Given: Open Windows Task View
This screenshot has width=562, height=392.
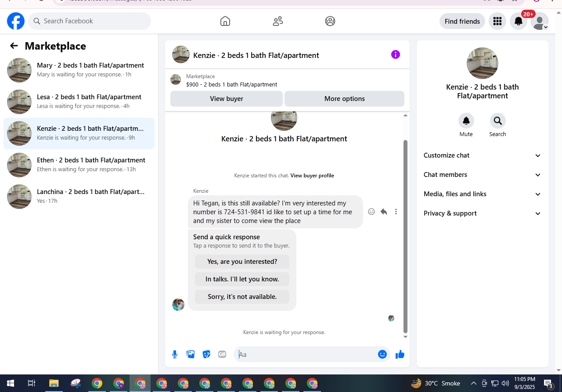Looking at the screenshot, I should coord(32,383).
